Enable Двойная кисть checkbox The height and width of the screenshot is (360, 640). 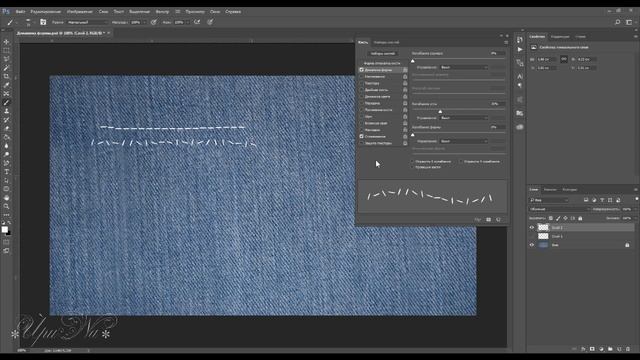point(362,90)
